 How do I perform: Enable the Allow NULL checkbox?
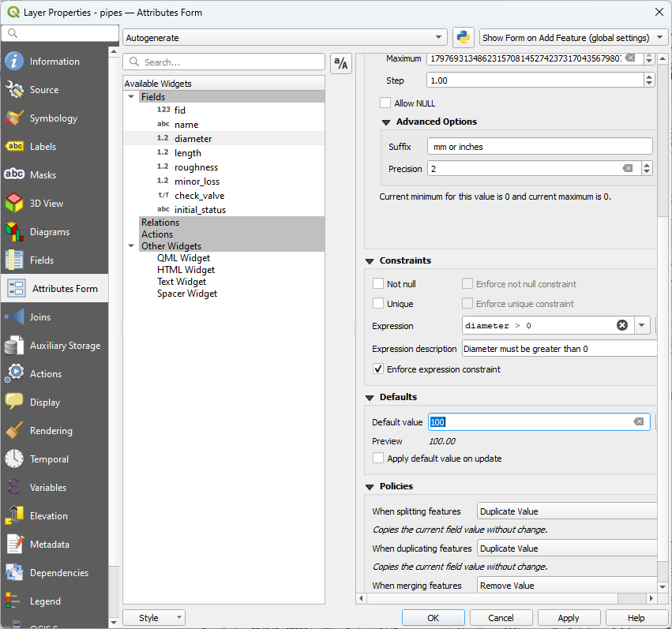coord(385,103)
